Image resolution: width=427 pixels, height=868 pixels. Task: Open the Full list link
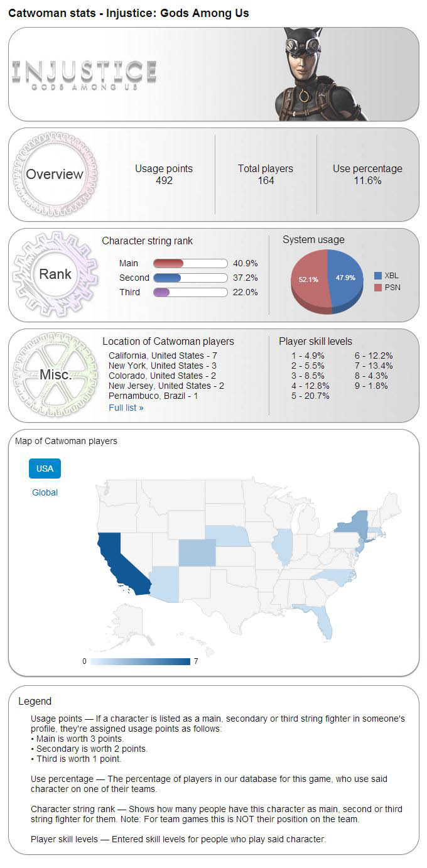click(126, 408)
